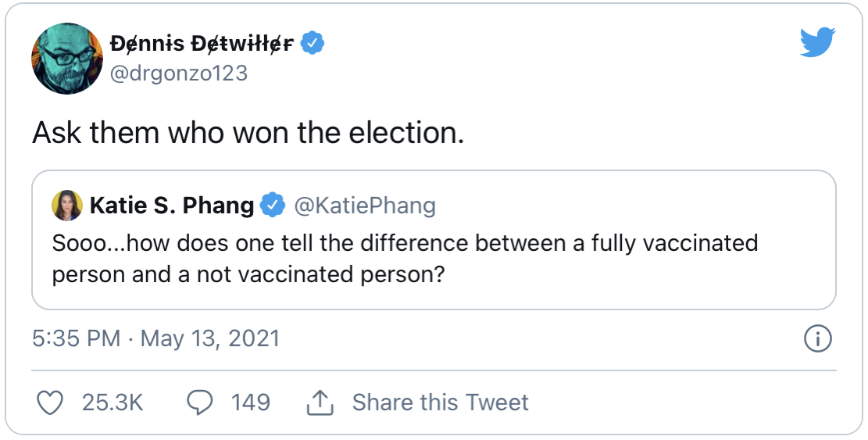The height and width of the screenshot is (440, 868).
Task: Click the Katie S. Phang name
Action: pyautogui.click(x=172, y=206)
